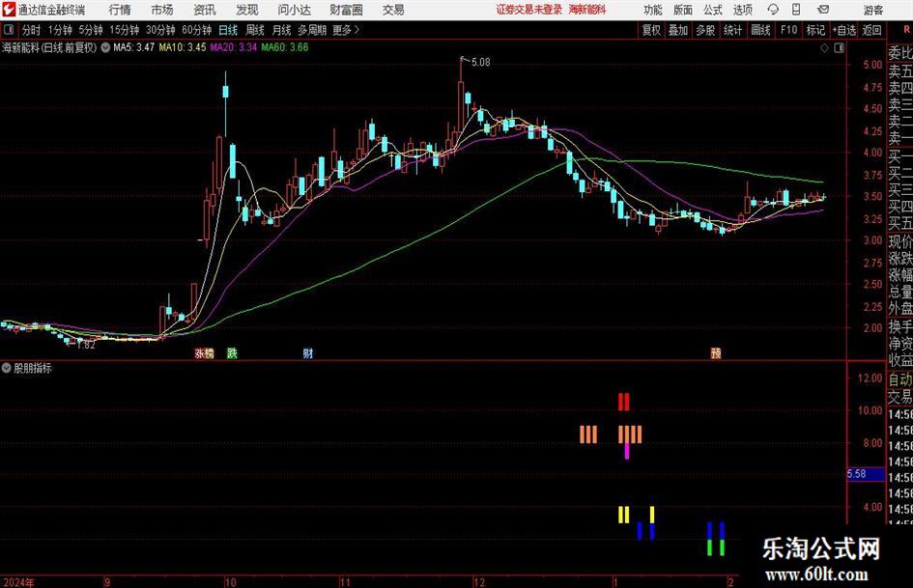Image resolution: width=913 pixels, height=588 pixels.
Task: Switch to the 15分钟 period tab
Action: [125, 30]
